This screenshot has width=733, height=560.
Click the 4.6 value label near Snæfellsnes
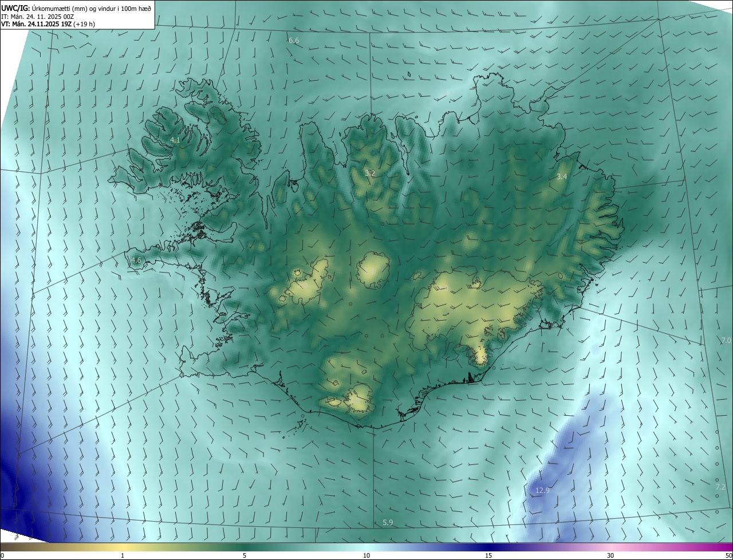pos(136,261)
